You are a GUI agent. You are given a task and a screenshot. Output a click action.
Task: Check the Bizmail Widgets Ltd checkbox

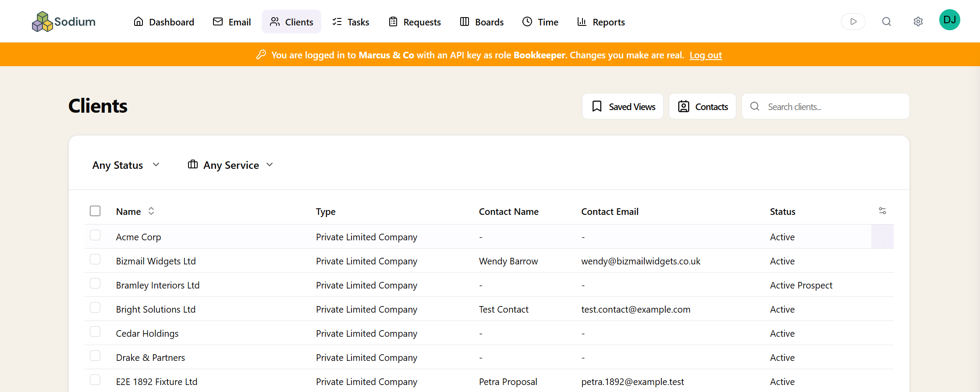point(95,259)
